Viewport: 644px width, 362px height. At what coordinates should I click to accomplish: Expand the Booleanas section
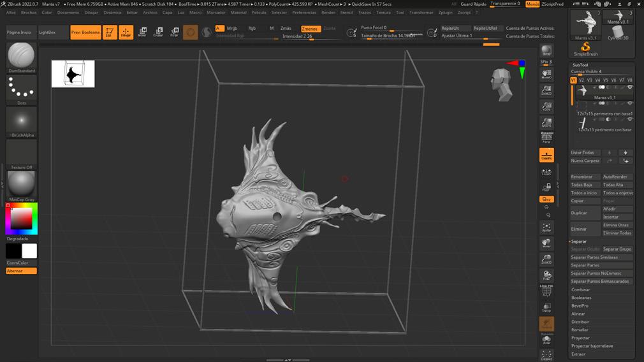pos(581,298)
